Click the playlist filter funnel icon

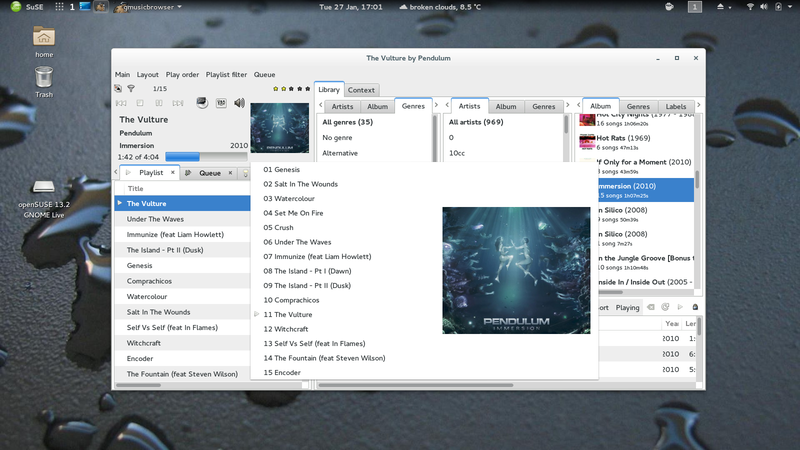pyautogui.click(x=131, y=88)
